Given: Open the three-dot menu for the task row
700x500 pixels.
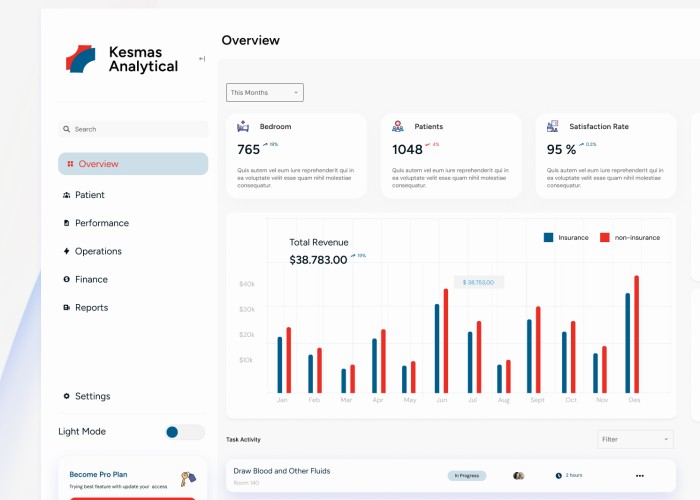Looking at the screenshot, I should [640, 476].
